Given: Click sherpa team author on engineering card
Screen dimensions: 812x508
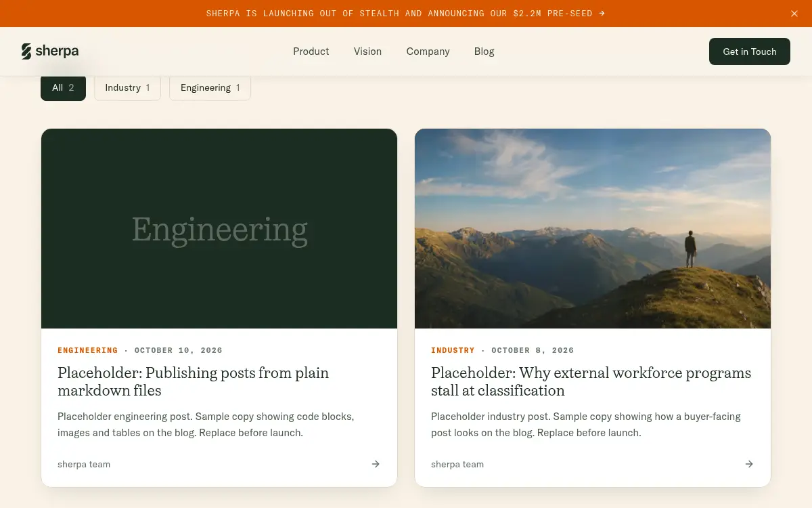Looking at the screenshot, I should [84, 464].
